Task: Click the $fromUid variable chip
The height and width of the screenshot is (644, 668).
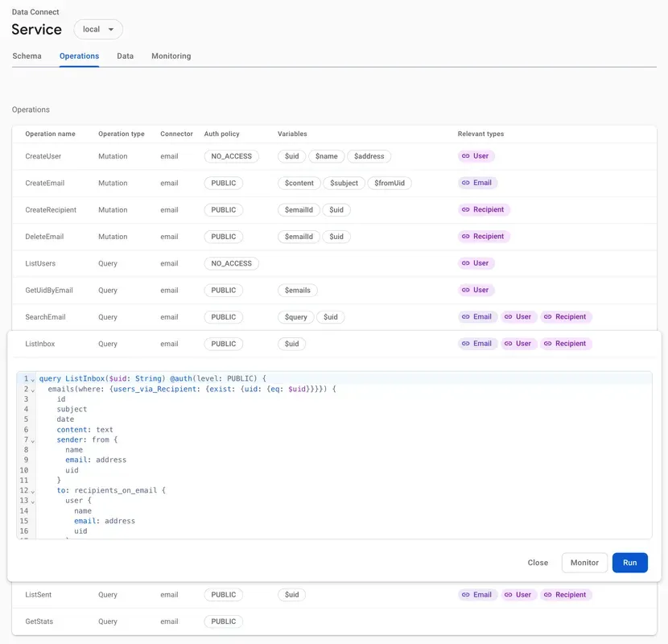Action: 390,184
